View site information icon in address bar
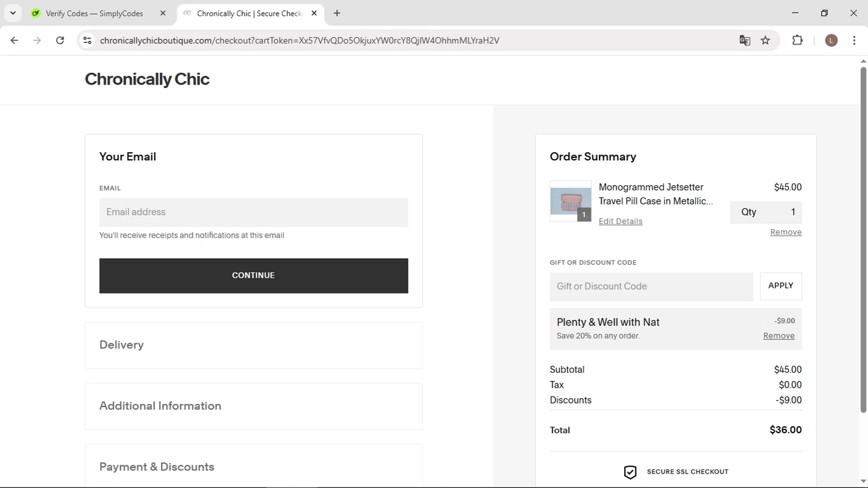868x488 pixels. (x=87, y=41)
